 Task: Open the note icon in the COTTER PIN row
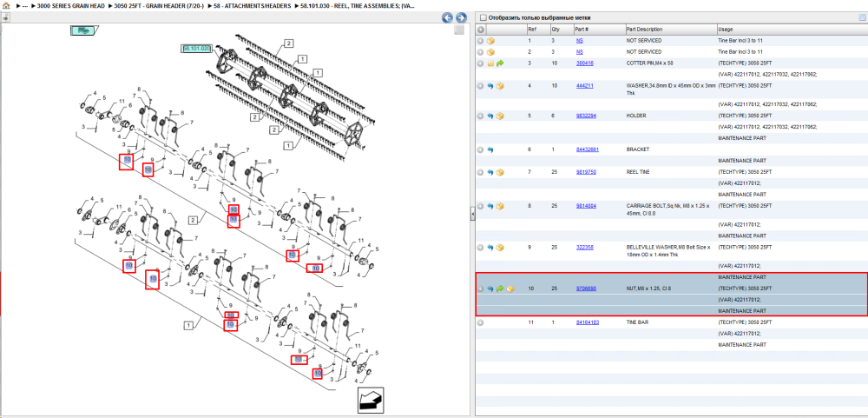pos(490,63)
